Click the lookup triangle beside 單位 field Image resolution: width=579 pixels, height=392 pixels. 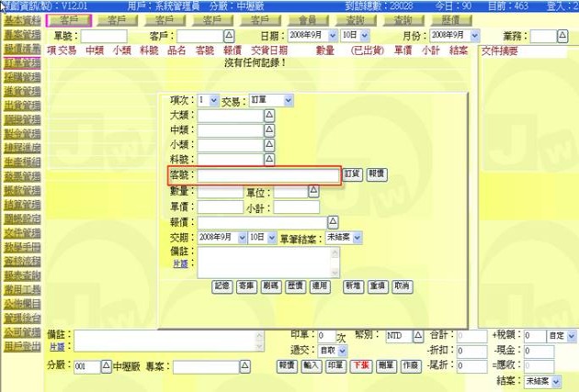pyautogui.click(x=313, y=192)
